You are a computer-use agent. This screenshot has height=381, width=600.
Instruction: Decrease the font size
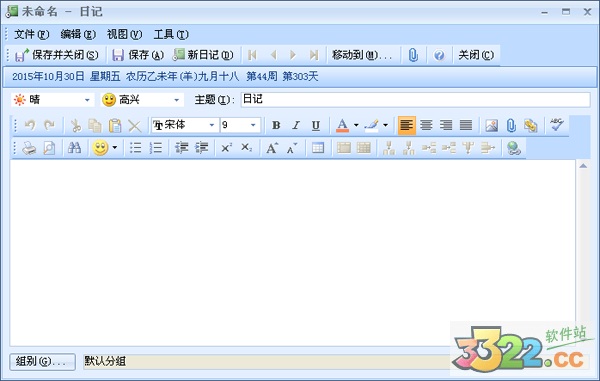click(x=292, y=148)
